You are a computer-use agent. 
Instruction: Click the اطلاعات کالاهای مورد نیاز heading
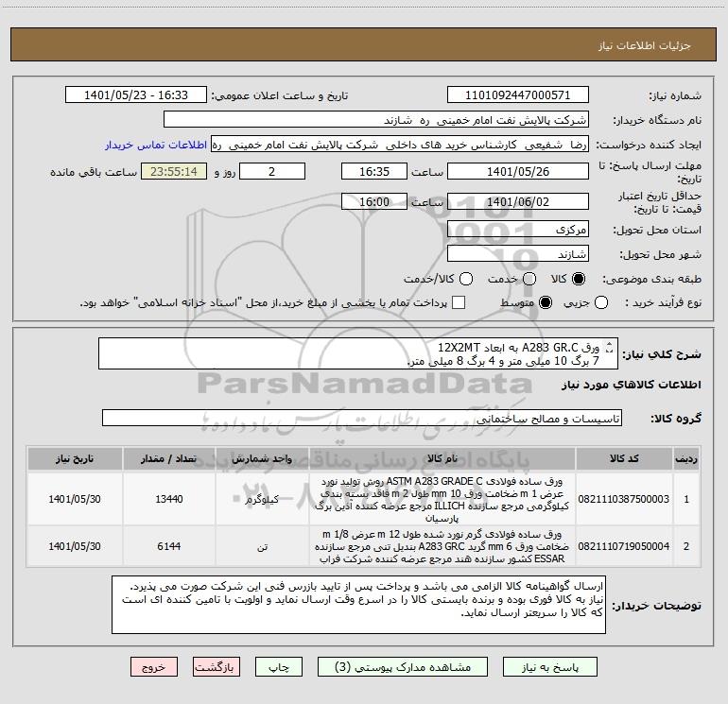click(x=632, y=385)
